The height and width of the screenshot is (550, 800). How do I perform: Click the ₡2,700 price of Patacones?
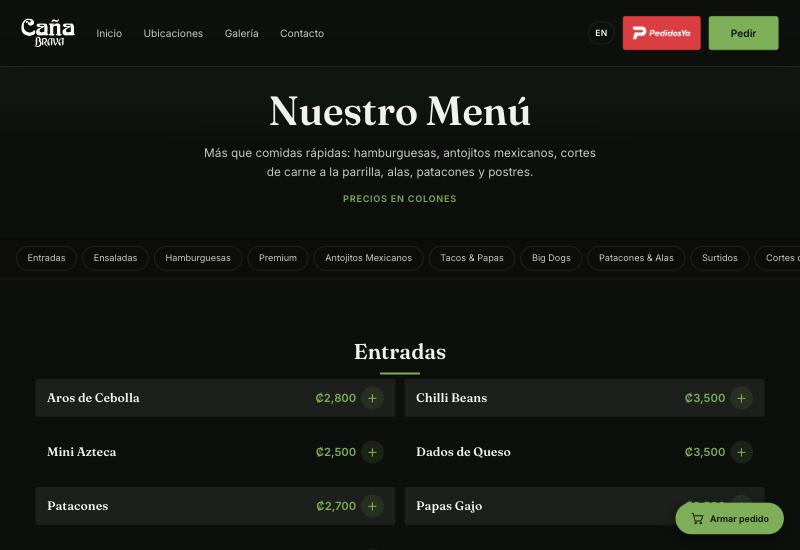pos(336,506)
